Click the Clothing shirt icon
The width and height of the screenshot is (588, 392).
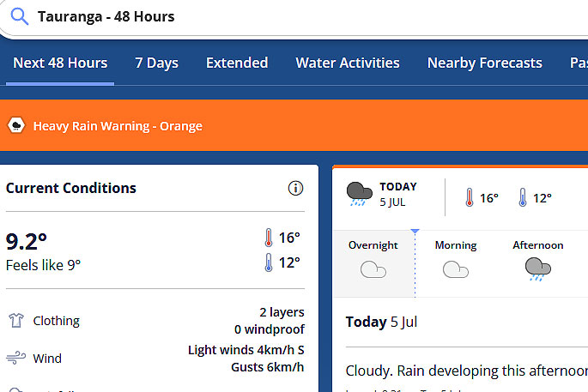tap(16, 321)
